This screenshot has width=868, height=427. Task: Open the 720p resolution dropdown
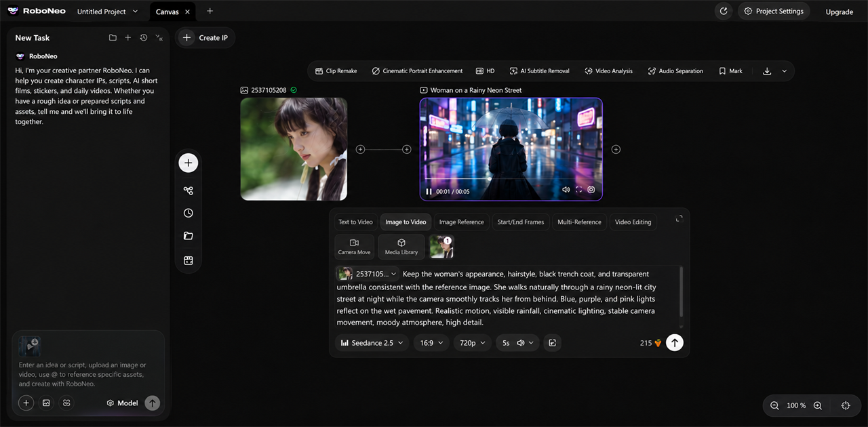click(472, 343)
